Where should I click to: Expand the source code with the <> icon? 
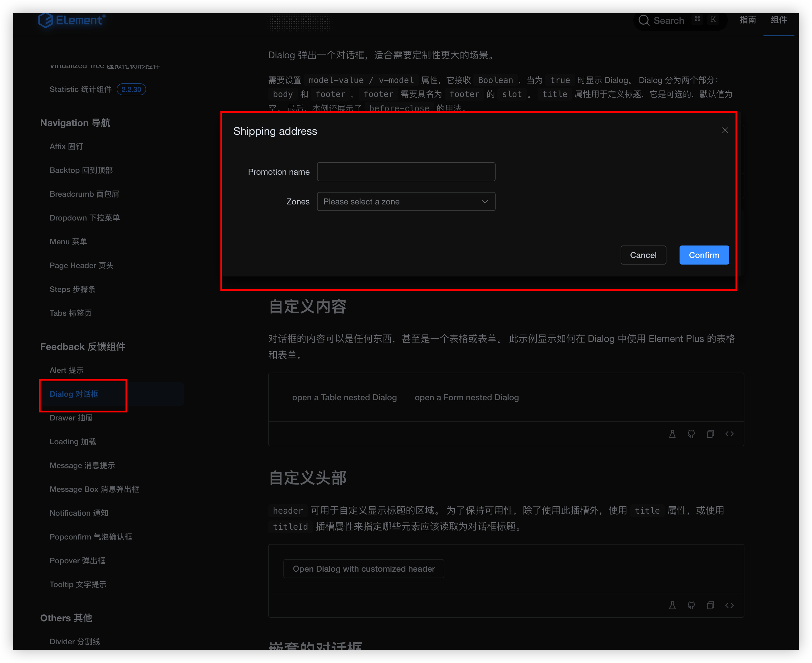click(x=730, y=434)
